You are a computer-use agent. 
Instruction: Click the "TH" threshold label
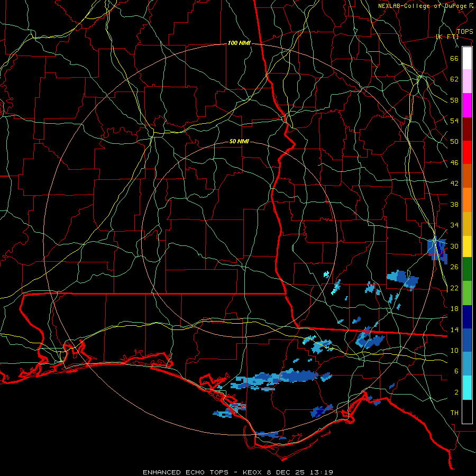pos(454,413)
